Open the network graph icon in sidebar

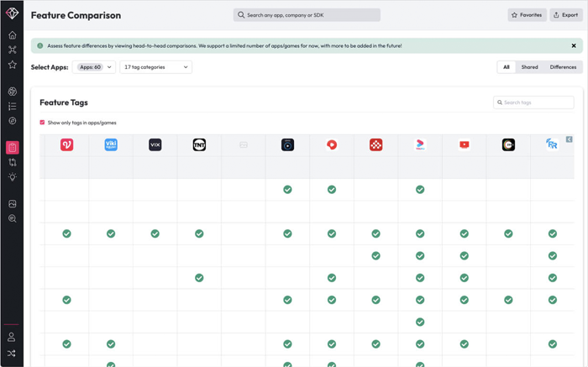(13, 50)
